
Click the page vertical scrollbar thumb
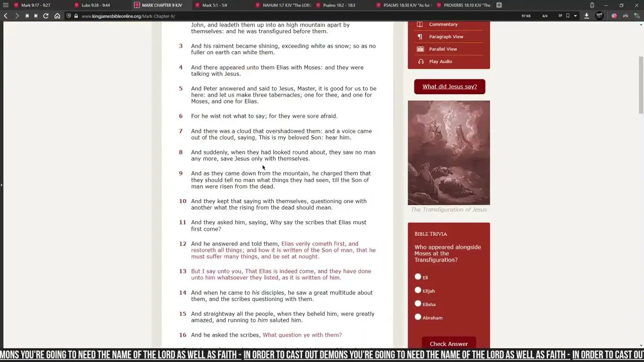pos(641,85)
